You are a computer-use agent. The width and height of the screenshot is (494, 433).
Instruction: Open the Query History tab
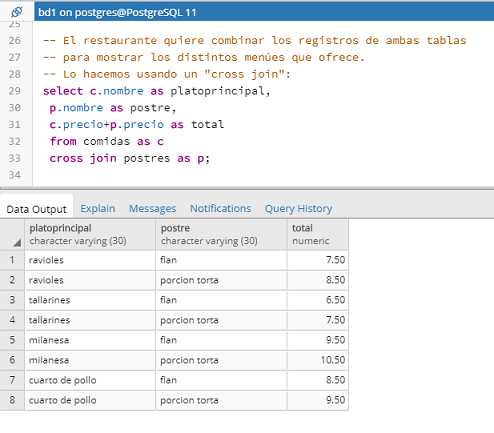coord(298,209)
